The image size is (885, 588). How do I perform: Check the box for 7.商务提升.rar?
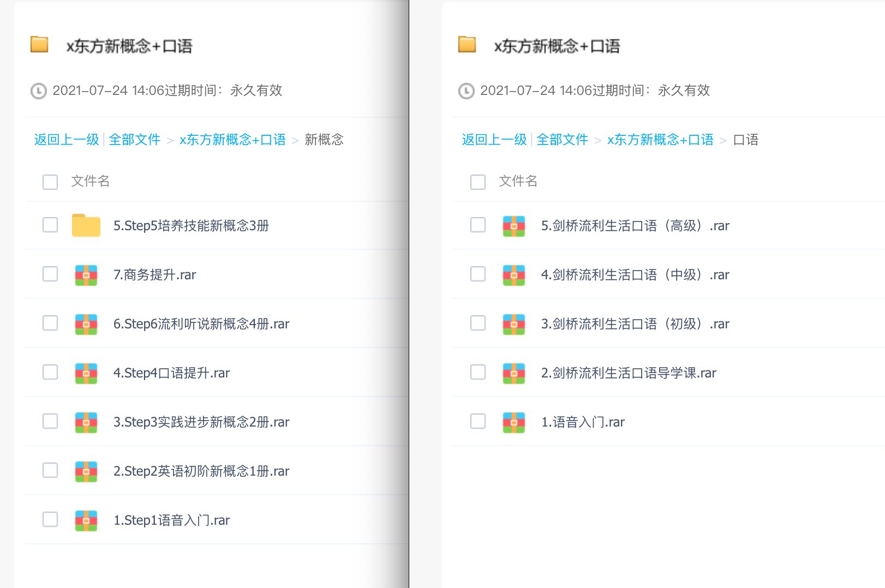(50, 274)
